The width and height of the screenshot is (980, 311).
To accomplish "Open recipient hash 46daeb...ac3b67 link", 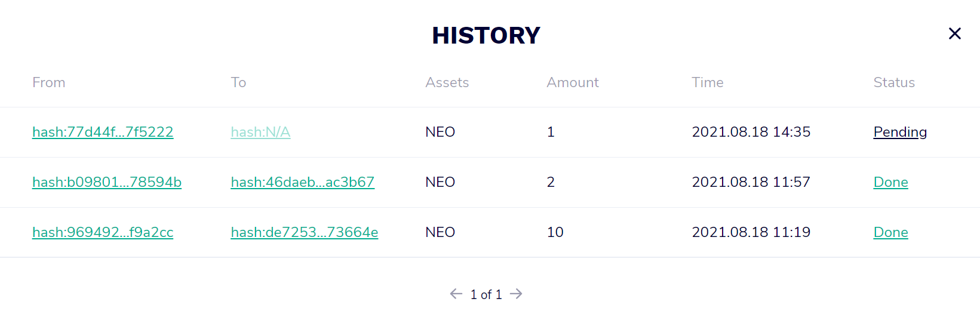I will (x=302, y=182).
